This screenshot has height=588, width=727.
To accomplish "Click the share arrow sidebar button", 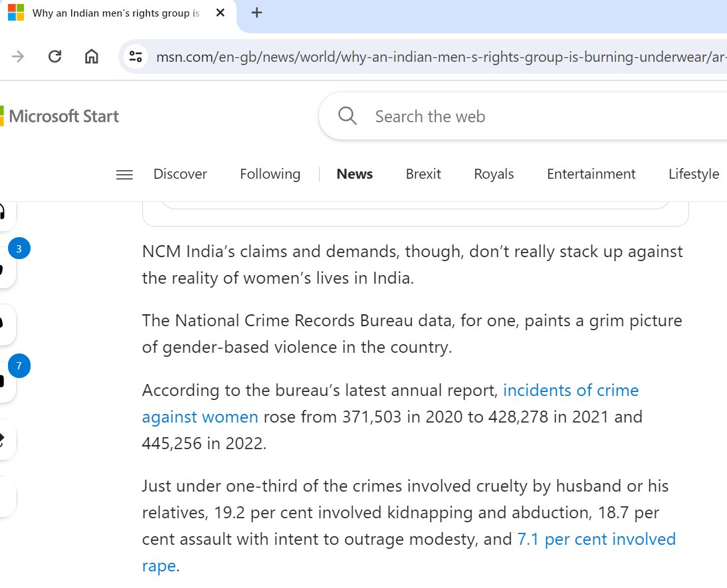I will [x=7, y=439].
